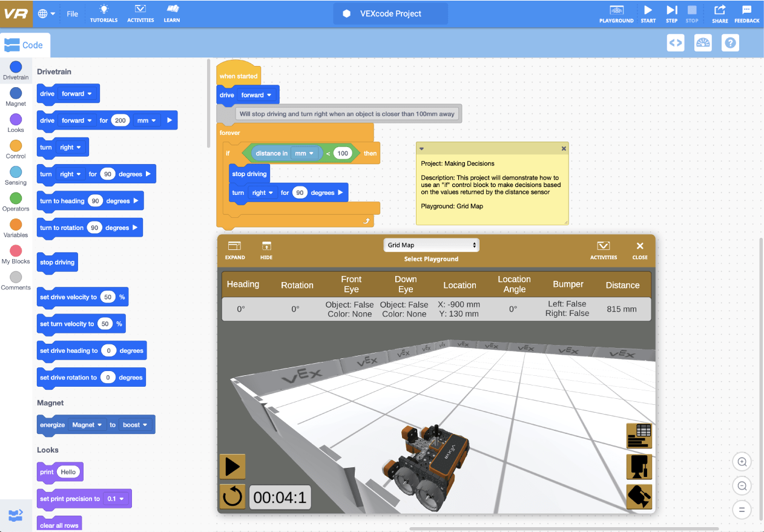
Task: Open the Playground window icon
Action: coord(616,13)
